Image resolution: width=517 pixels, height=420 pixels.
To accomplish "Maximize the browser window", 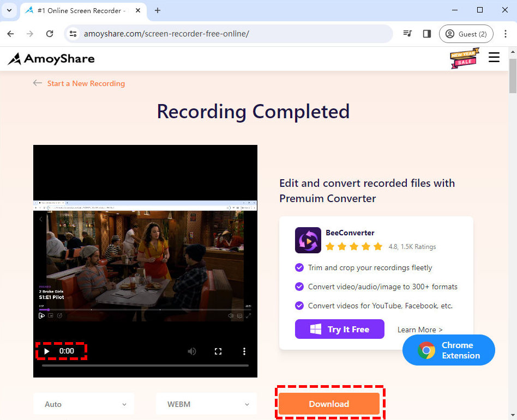I will pos(480,10).
